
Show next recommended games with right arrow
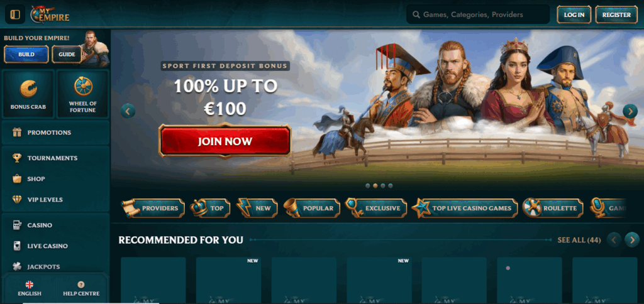click(632, 239)
